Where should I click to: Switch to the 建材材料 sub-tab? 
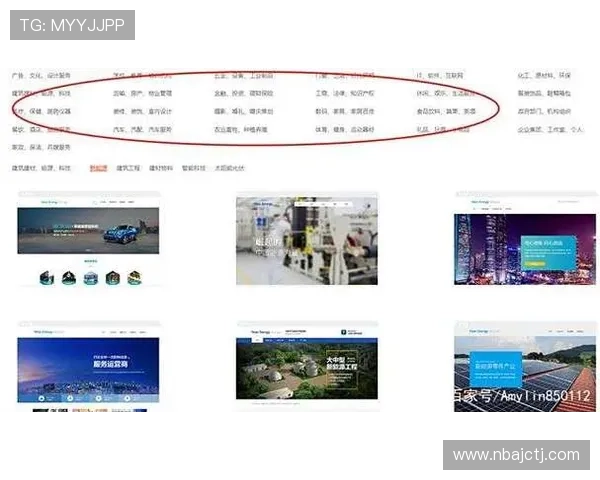161,168
